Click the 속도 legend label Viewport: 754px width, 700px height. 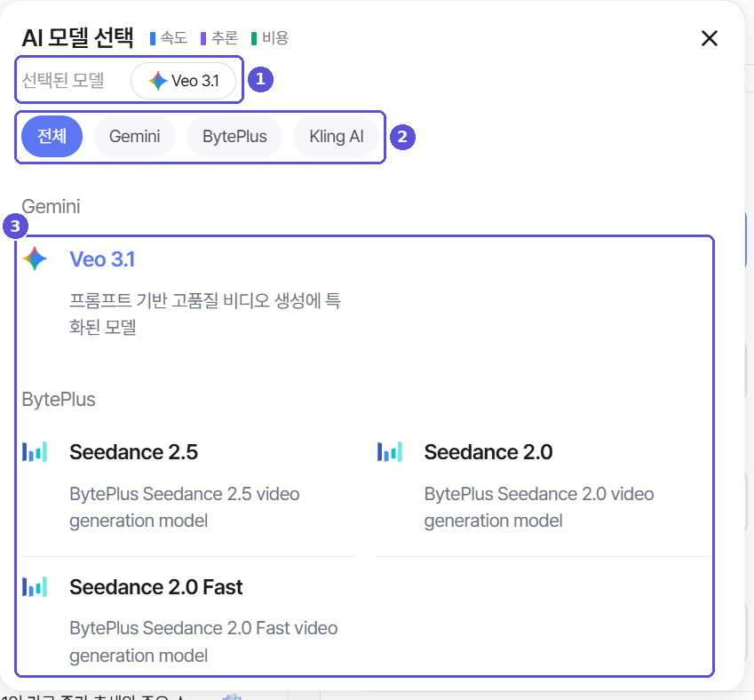point(173,38)
